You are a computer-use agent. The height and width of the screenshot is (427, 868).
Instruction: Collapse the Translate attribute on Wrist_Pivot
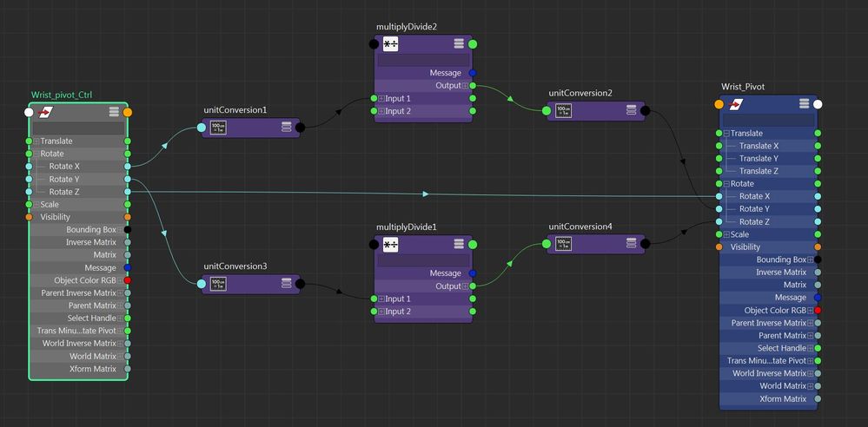[x=727, y=134]
